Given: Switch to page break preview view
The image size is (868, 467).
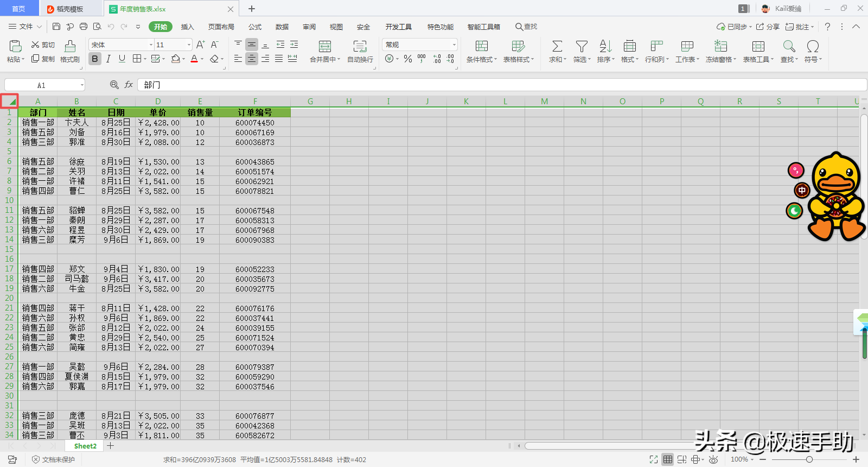Looking at the screenshot, I should pos(682,459).
